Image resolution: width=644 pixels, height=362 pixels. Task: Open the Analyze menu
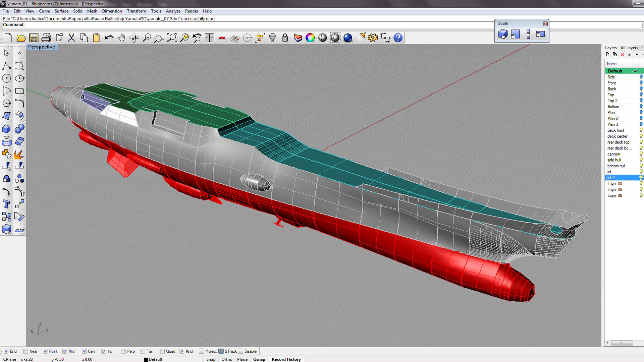pyautogui.click(x=173, y=11)
